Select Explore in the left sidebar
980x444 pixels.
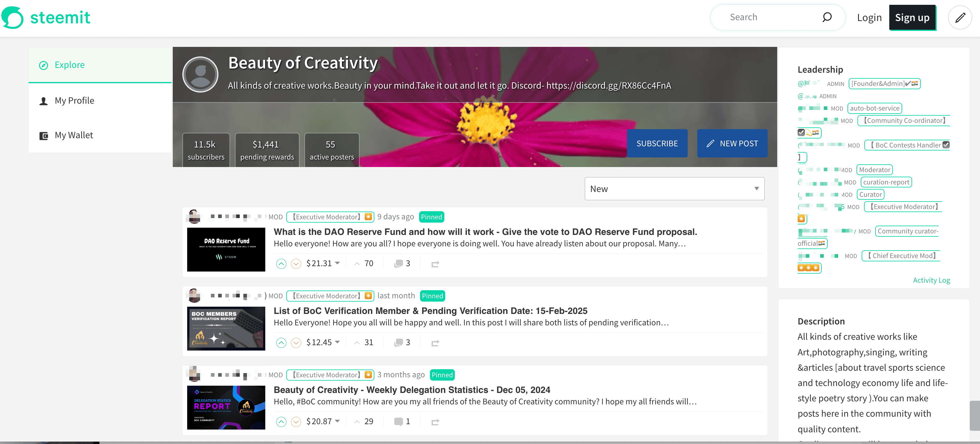(70, 65)
